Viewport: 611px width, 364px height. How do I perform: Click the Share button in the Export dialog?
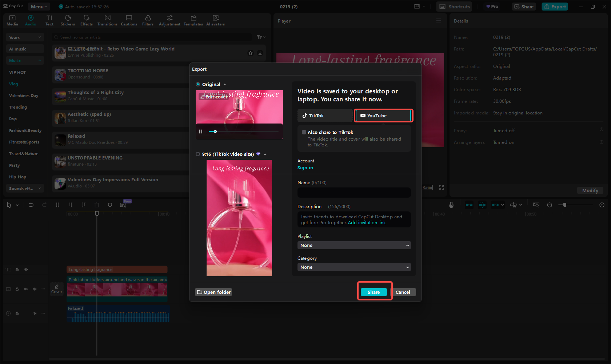point(374,292)
